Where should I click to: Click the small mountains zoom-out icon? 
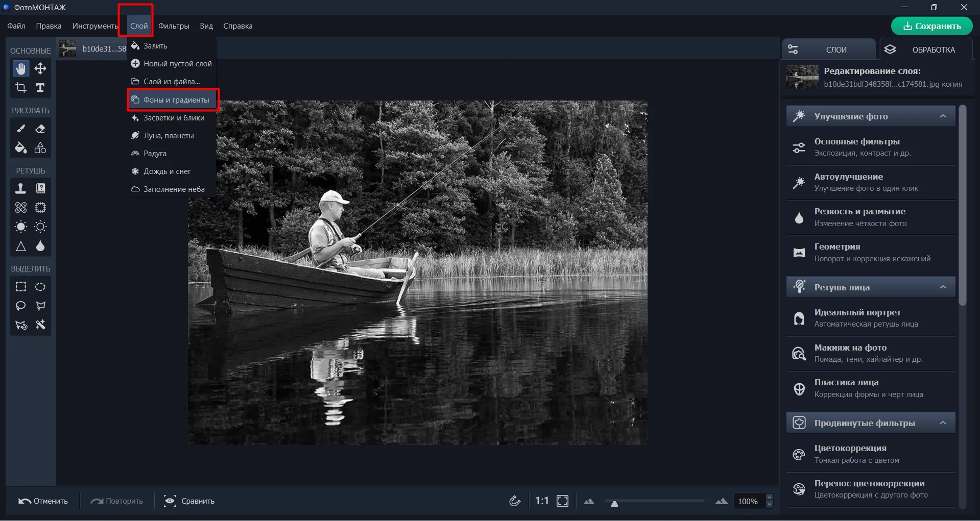[x=589, y=501]
